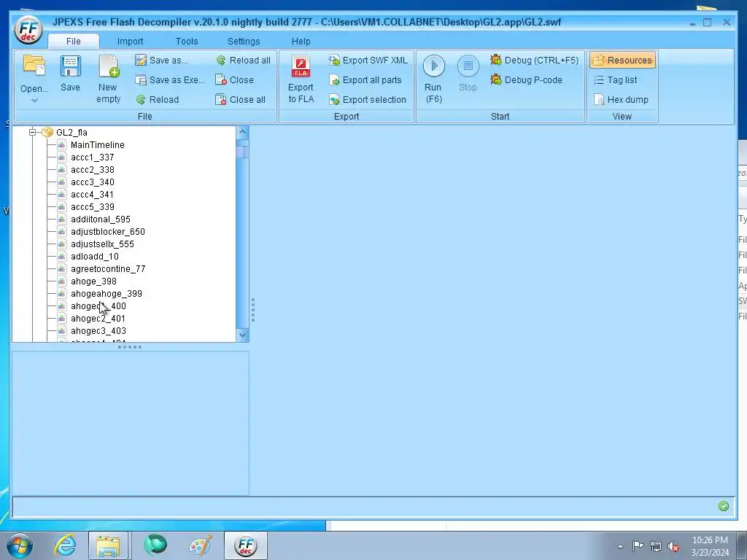Toggle the Resources view button

(x=623, y=61)
